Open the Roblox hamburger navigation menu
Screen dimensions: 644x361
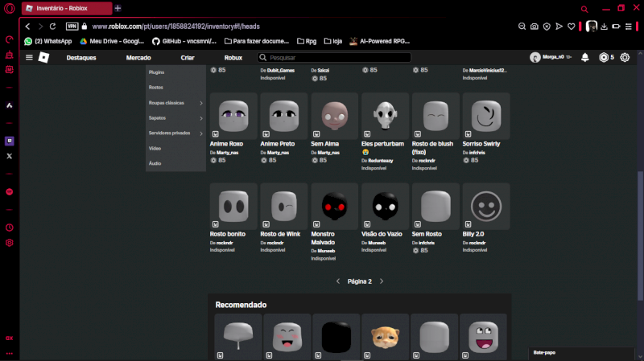point(30,58)
